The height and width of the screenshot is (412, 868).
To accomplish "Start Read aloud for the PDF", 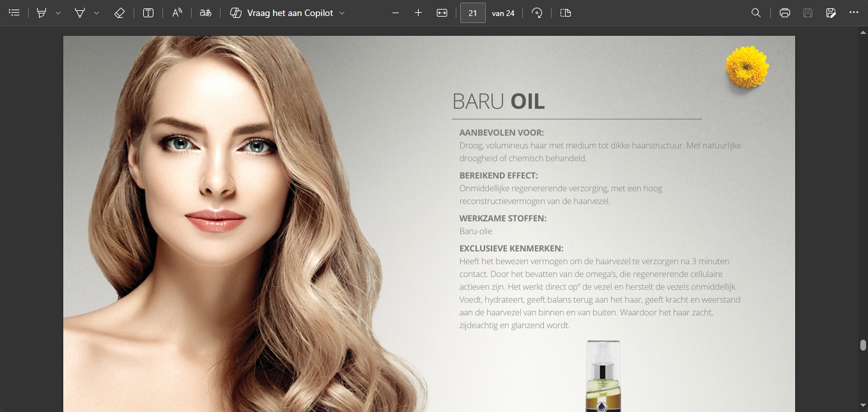I will click(x=177, y=13).
